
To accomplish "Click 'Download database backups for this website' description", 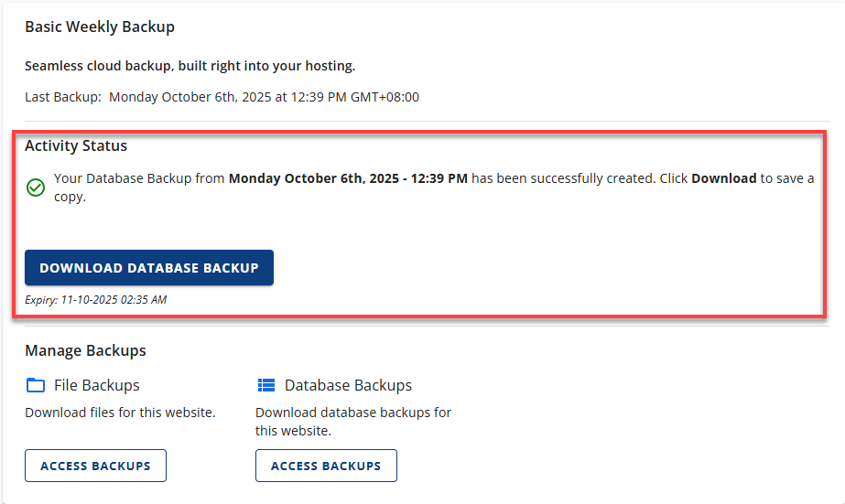I will click(x=352, y=421).
